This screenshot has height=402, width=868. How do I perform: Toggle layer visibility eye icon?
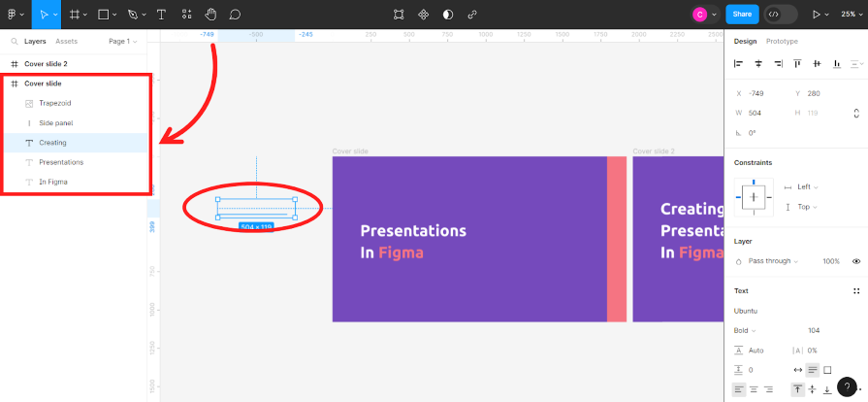point(856,261)
